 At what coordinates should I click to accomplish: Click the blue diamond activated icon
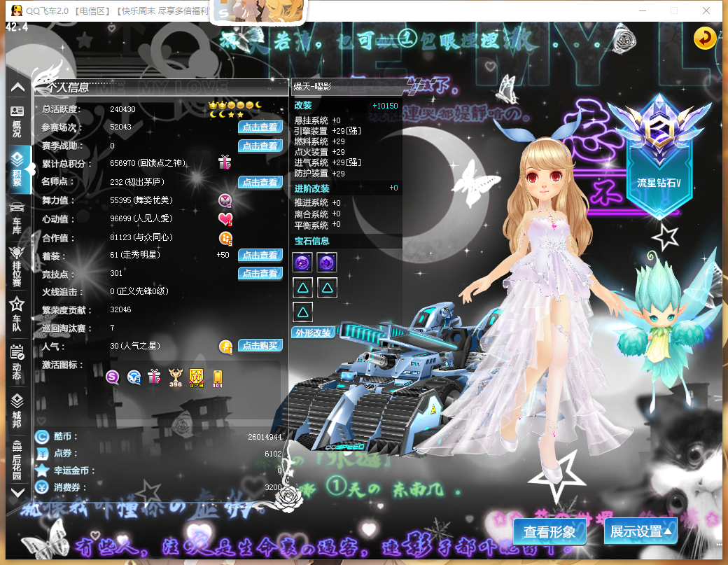[134, 377]
